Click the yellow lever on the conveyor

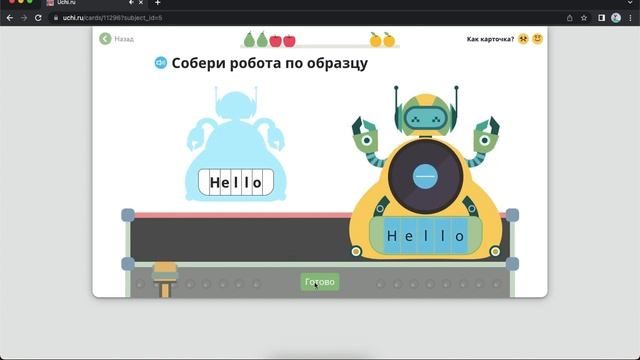165,279
